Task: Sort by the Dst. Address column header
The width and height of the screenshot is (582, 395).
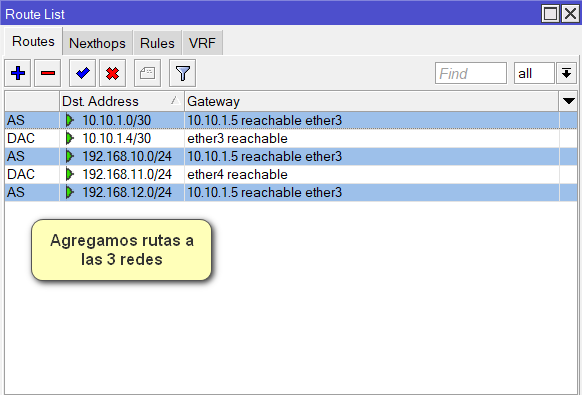Action: 122,101
